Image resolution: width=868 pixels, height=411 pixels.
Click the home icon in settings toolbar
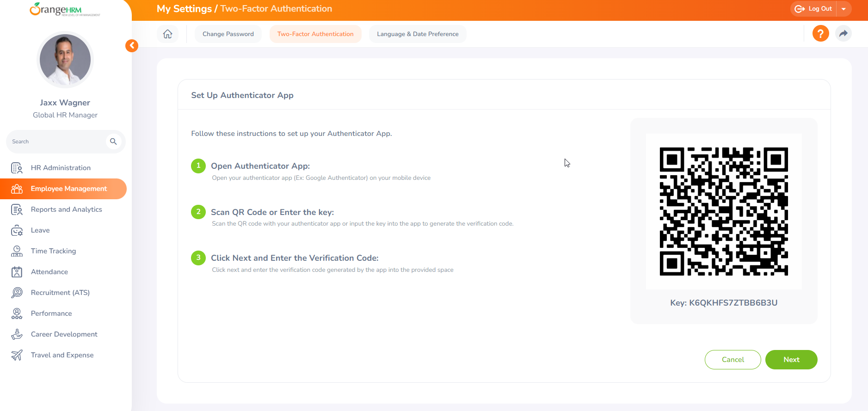click(x=168, y=34)
